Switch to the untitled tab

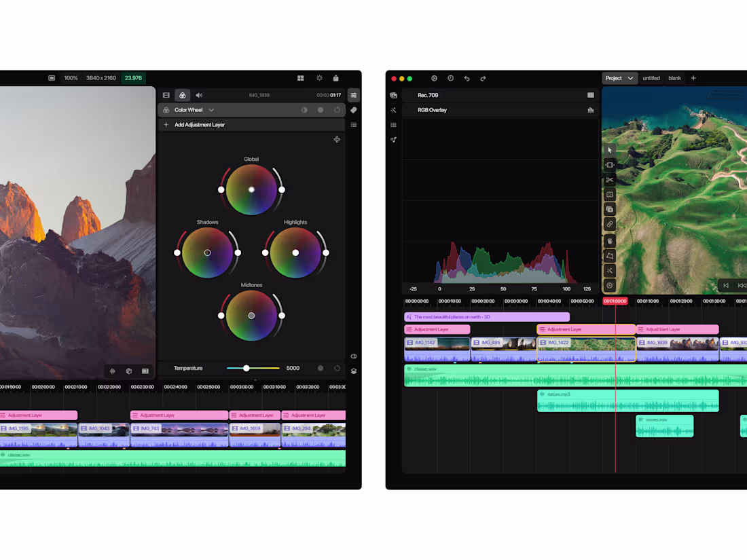[x=651, y=78]
